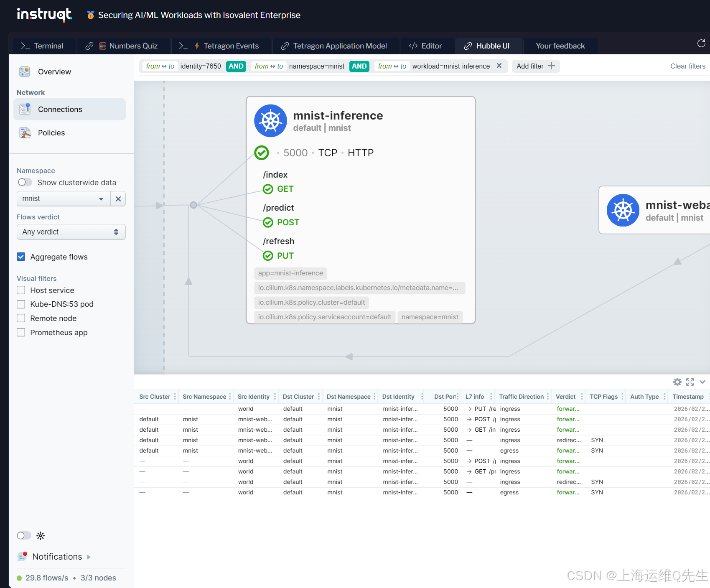The image size is (710, 588).
Task: Click the io.cilium.k8s.policy.serviceaccount=default label
Action: point(325,317)
